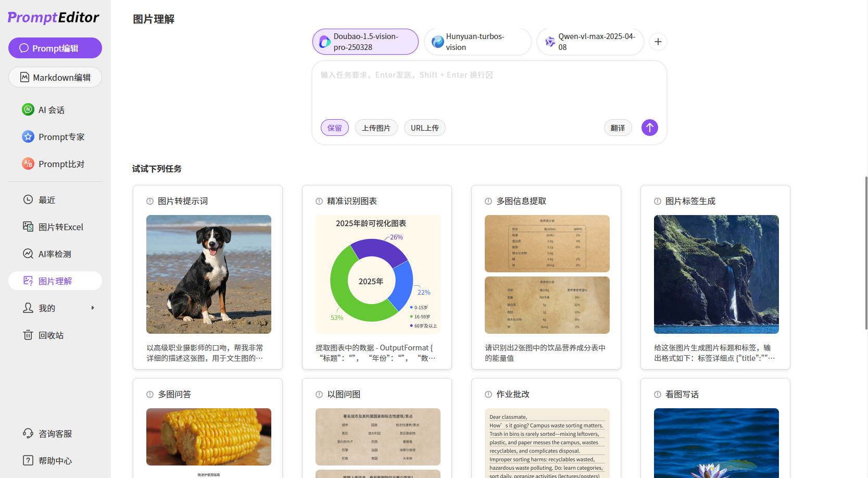Toggle the 保留 option chip

coord(334,128)
